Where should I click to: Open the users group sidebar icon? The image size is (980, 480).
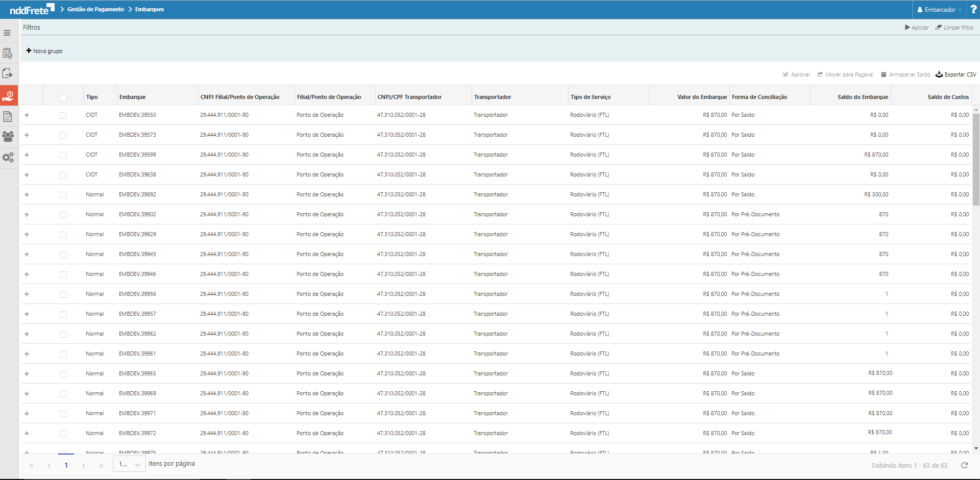tap(8, 137)
